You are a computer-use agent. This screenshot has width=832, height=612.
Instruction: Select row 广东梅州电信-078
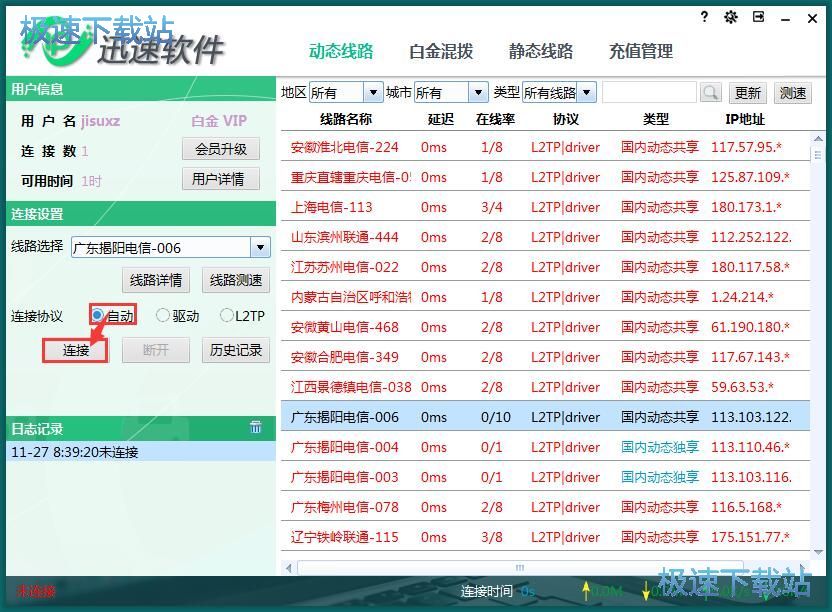pyautogui.click(x=545, y=506)
